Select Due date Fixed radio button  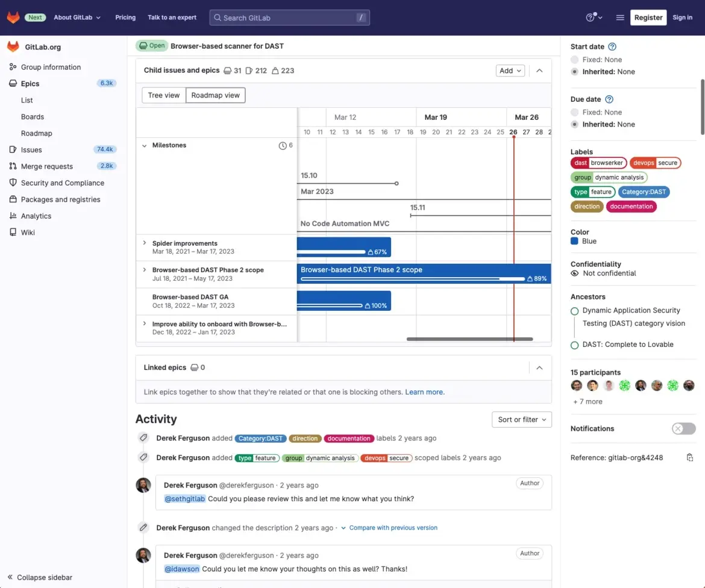pyautogui.click(x=575, y=112)
